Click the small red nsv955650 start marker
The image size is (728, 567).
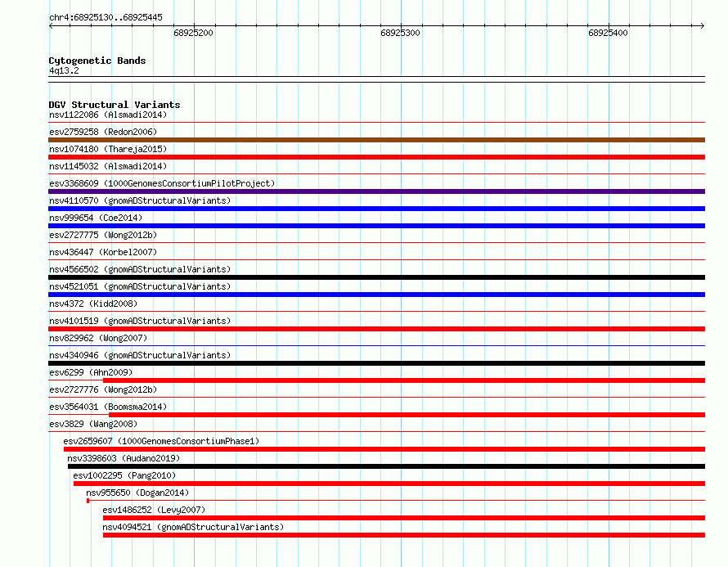[88, 501]
